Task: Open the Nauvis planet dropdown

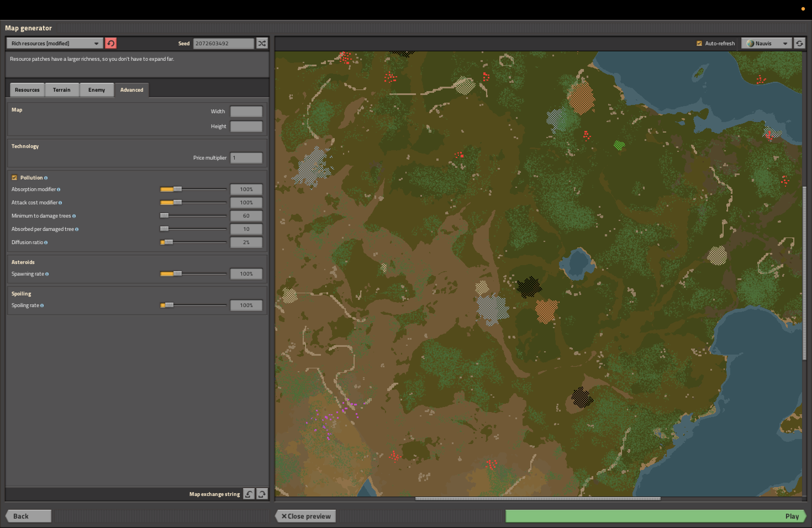Action: 766,43
